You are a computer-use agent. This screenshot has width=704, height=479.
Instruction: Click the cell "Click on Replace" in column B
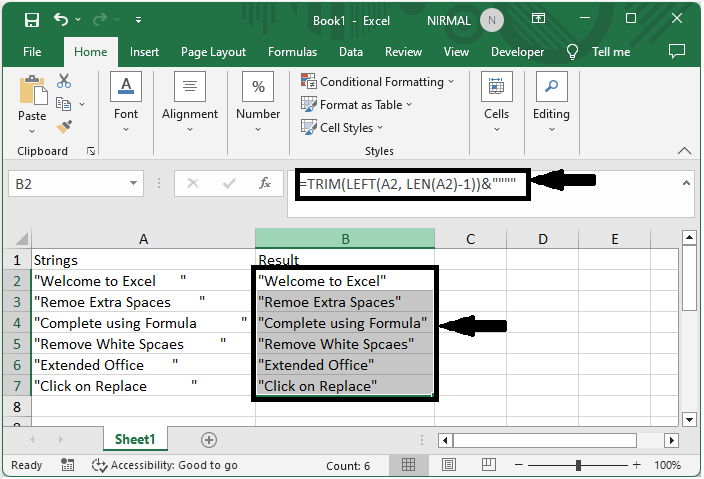point(345,386)
